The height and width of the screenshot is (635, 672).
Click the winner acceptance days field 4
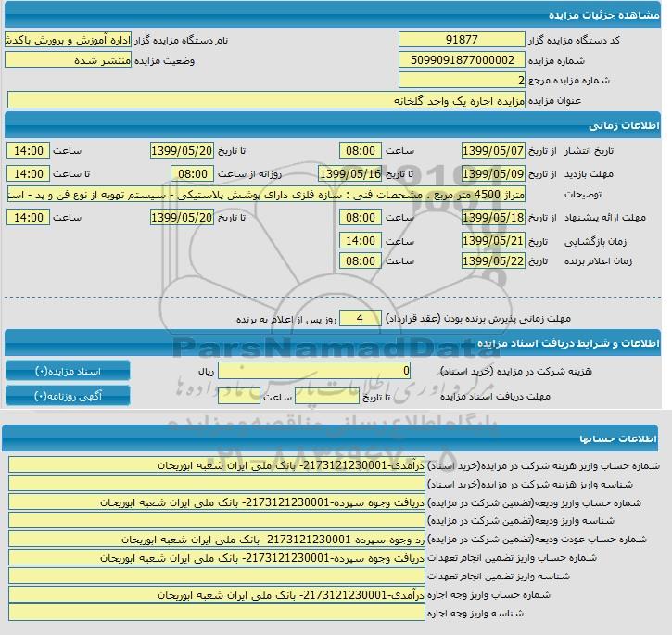(360, 318)
